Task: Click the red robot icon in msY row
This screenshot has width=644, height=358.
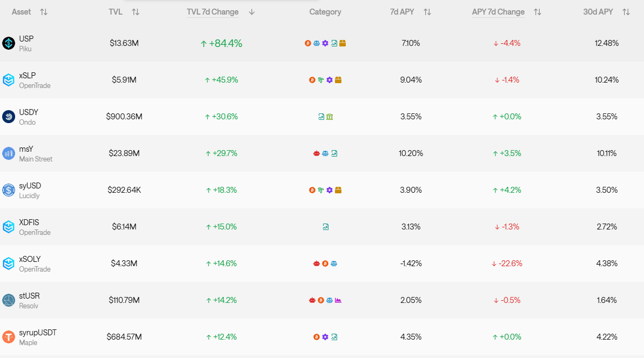Action: pos(317,153)
